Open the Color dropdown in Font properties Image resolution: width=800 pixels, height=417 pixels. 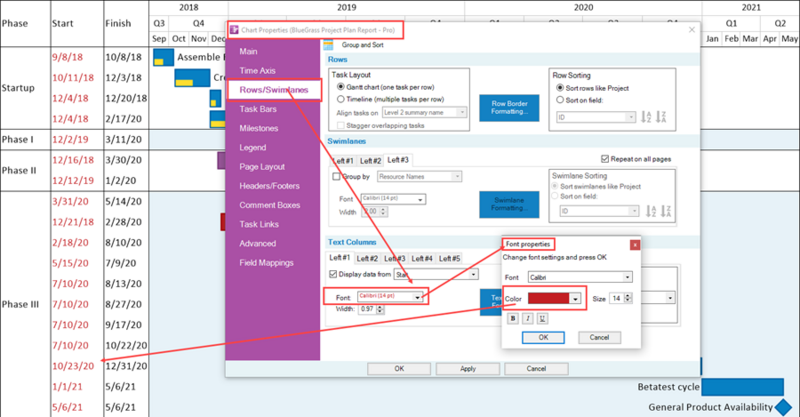coord(576,299)
